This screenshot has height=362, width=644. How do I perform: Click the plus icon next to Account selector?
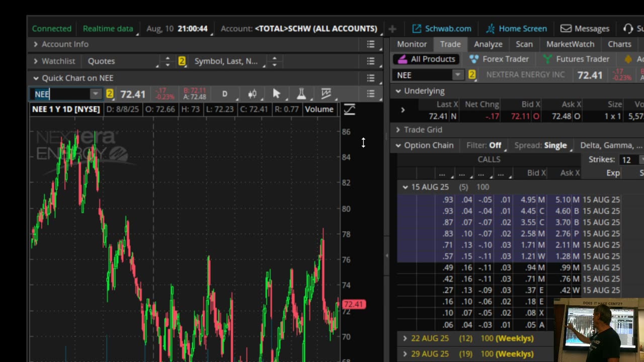click(x=392, y=29)
